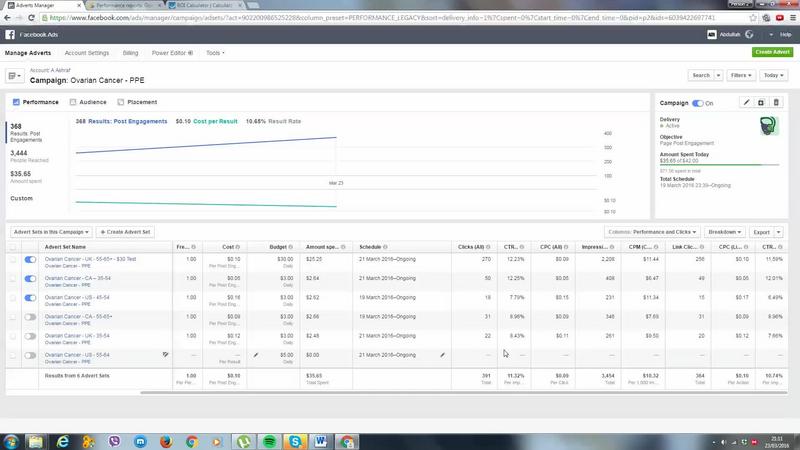800x450 pixels.
Task: Reload the page with the refresh icon
Action: 31,18
